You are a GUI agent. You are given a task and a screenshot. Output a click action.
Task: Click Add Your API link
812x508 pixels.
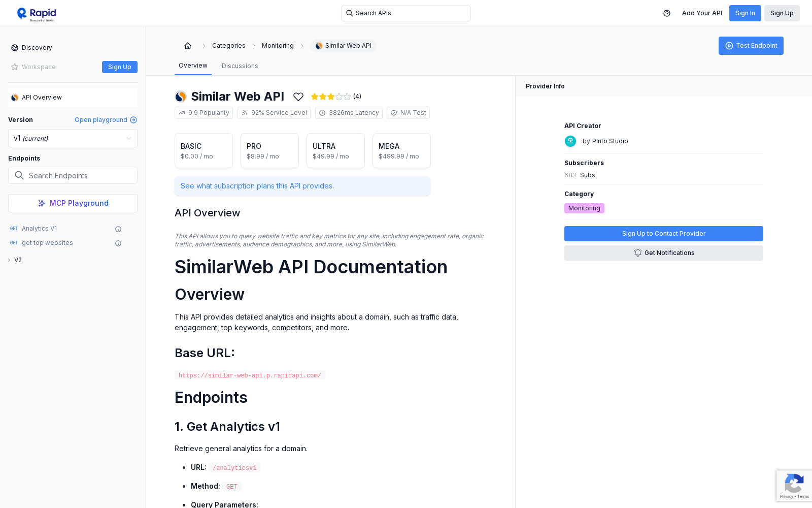coord(702,13)
